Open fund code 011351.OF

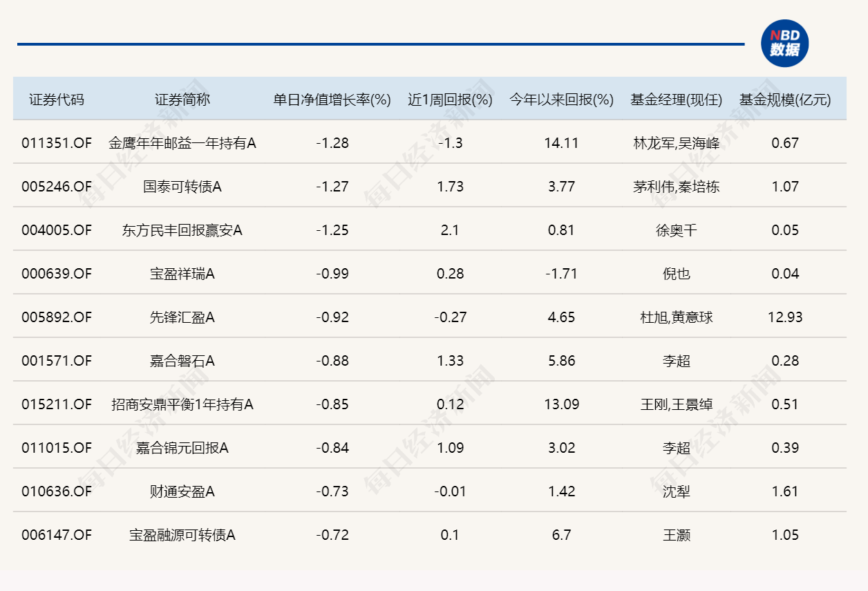coord(57,143)
